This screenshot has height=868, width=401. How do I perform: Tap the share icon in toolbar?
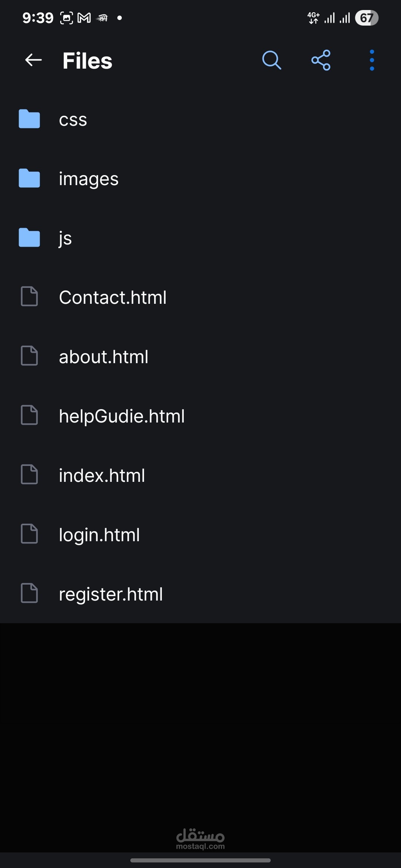321,60
